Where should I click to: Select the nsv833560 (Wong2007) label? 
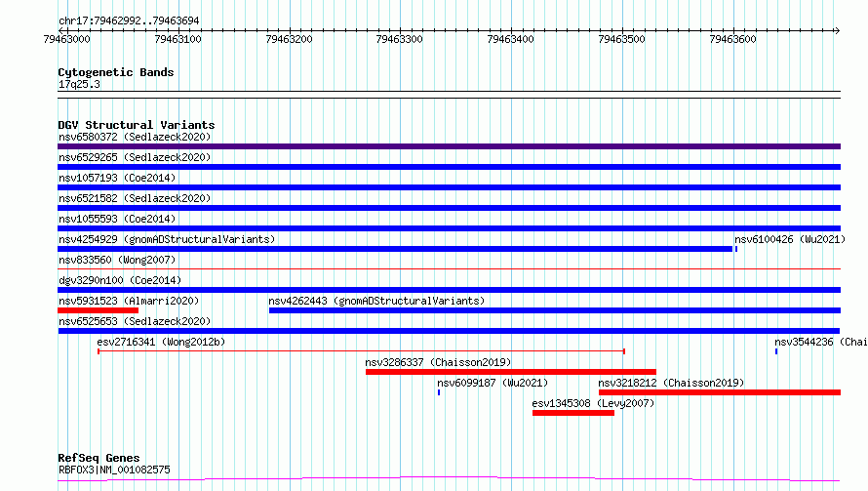click(117, 260)
